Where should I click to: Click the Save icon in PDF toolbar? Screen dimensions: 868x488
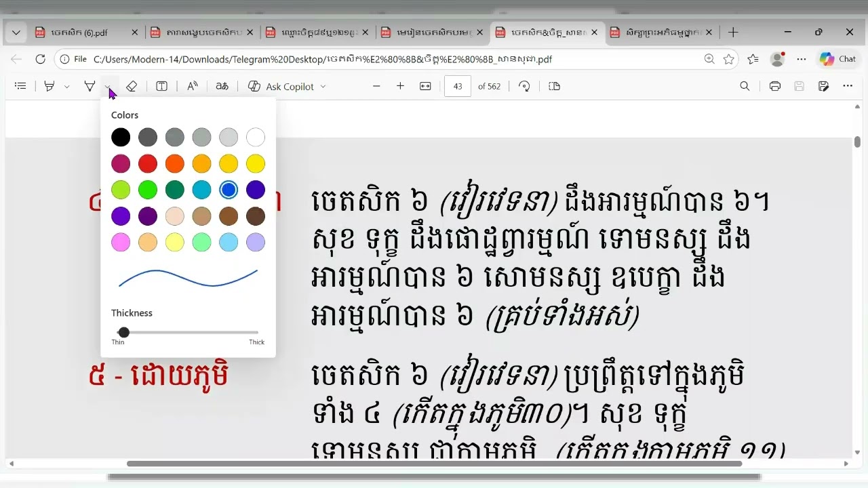tap(800, 86)
